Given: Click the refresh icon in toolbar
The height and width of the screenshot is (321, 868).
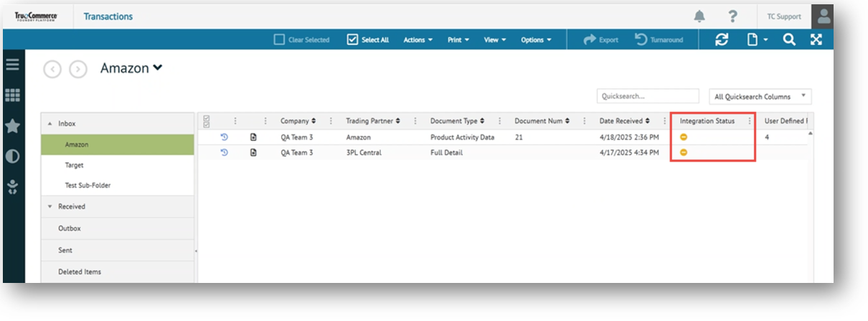Looking at the screenshot, I should [722, 40].
